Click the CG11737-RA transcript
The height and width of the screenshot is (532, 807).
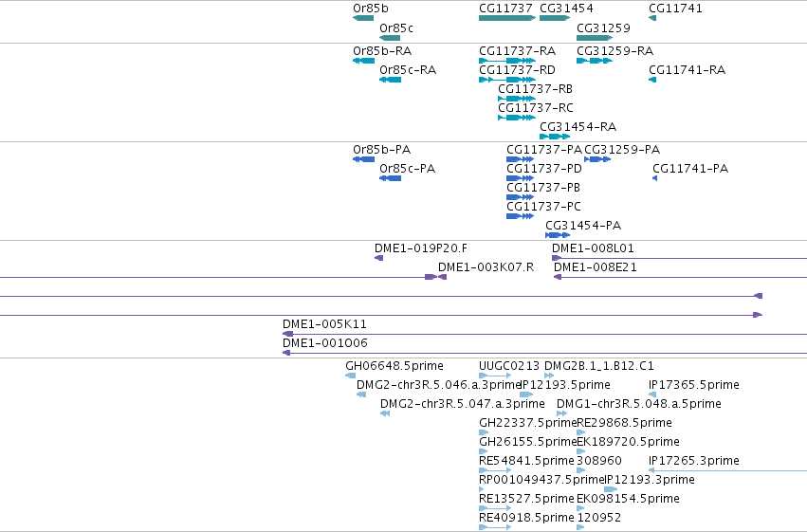(507, 61)
